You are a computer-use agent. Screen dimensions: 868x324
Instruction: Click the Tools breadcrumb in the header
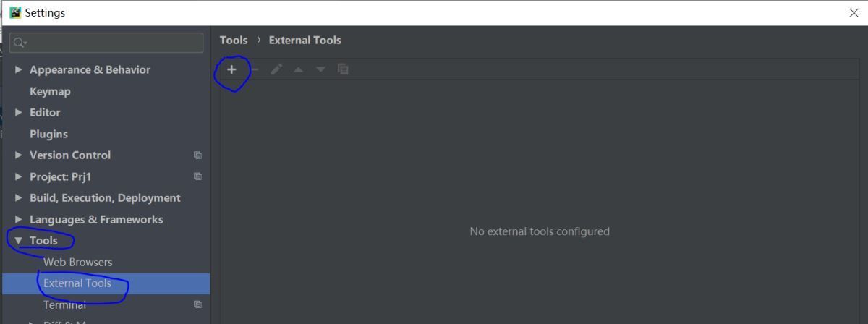point(234,40)
